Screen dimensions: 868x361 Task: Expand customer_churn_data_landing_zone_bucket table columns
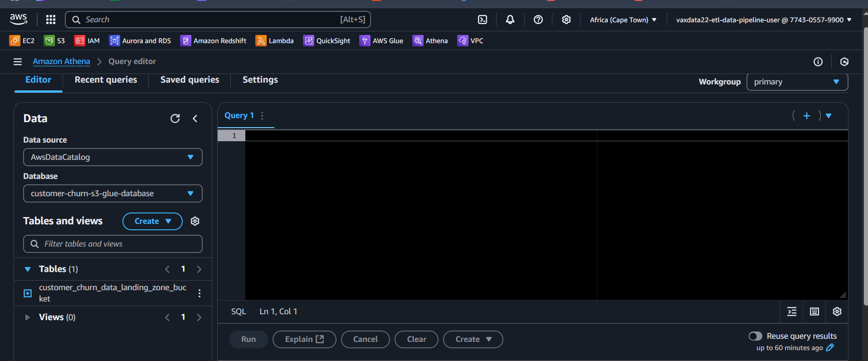28,293
